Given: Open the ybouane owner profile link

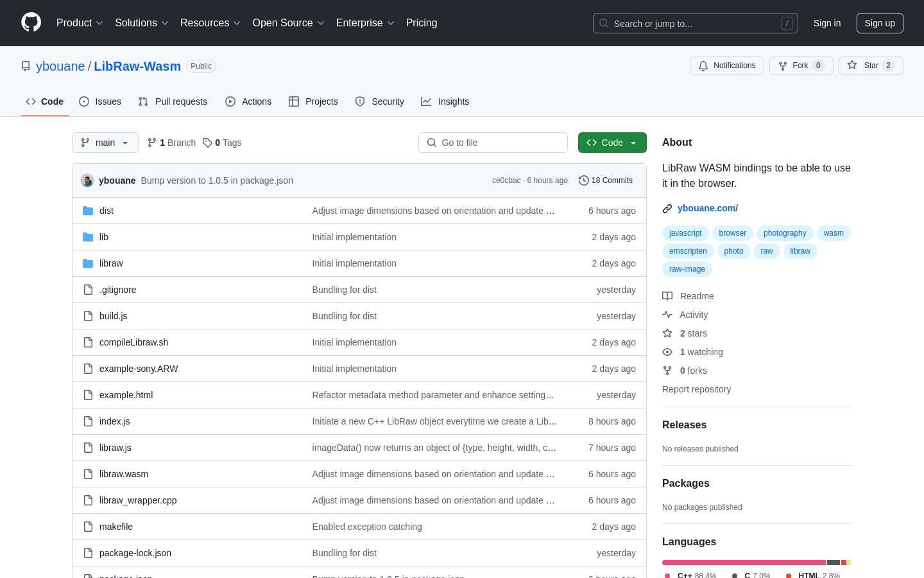Looking at the screenshot, I should (60, 66).
